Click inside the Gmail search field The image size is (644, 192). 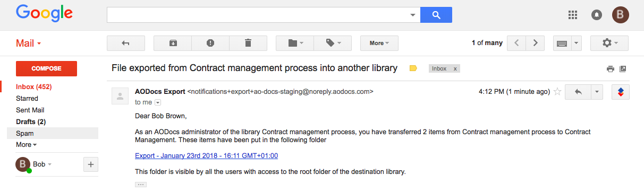click(x=259, y=15)
